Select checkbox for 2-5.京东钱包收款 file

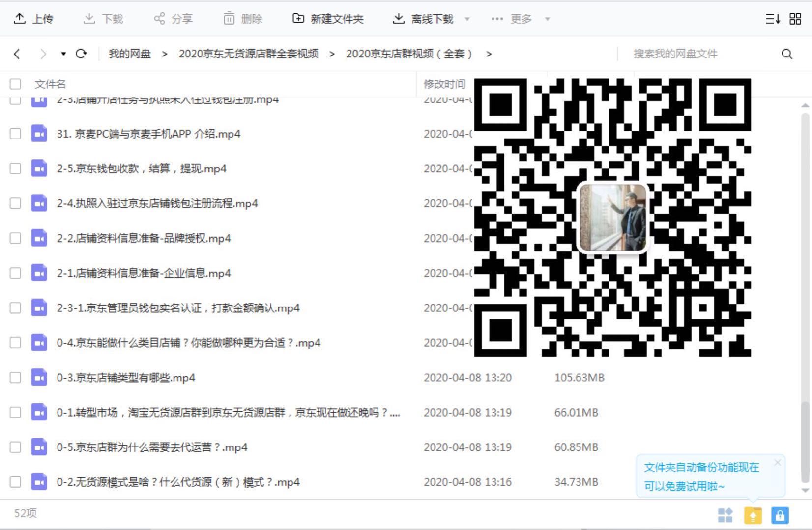click(16, 168)
